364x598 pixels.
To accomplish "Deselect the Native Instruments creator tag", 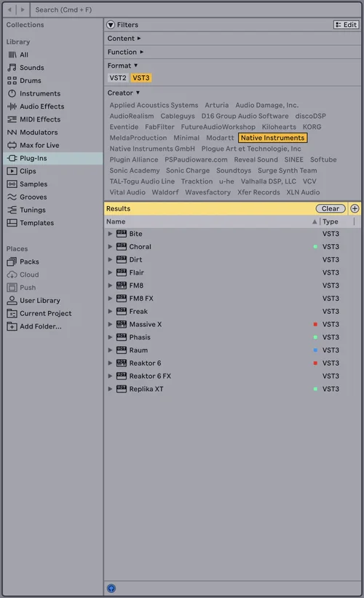I will pos(272,138).
